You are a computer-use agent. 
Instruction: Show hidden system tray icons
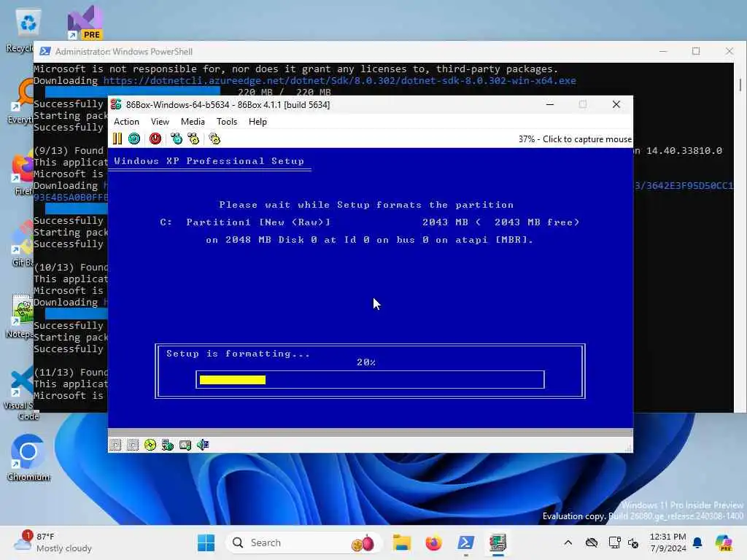tap(568, 542)
